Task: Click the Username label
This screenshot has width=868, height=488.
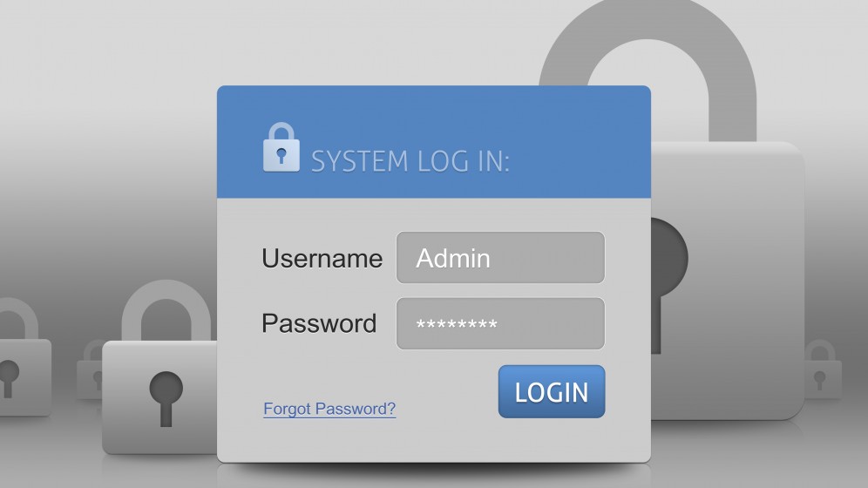Action: click(x=322, y=259)
